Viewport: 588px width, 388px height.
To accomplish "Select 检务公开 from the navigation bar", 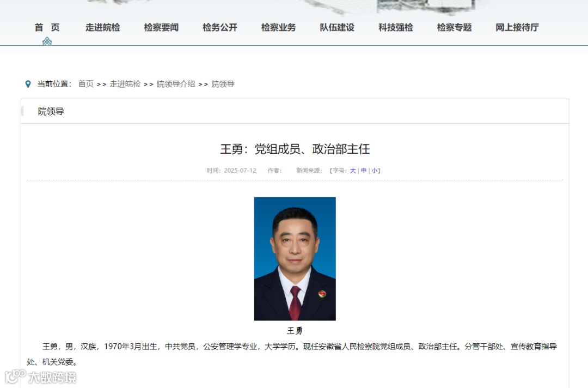I will [x=220, y=27].
